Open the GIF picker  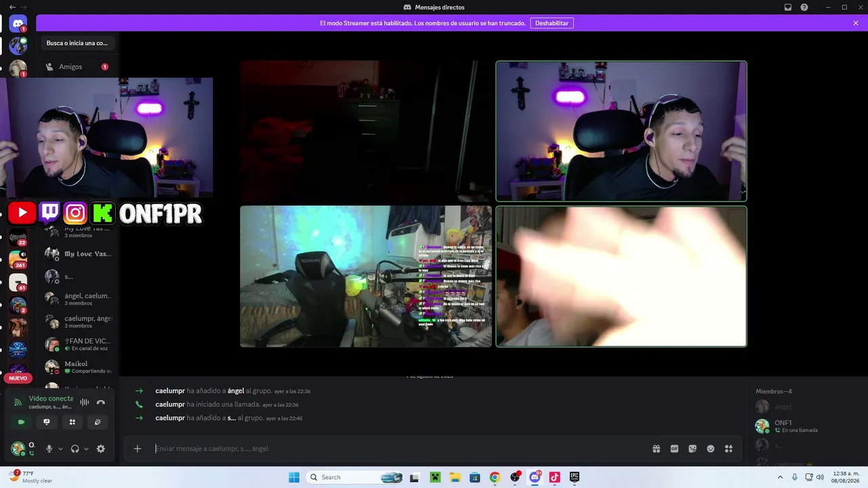(674, 449)
